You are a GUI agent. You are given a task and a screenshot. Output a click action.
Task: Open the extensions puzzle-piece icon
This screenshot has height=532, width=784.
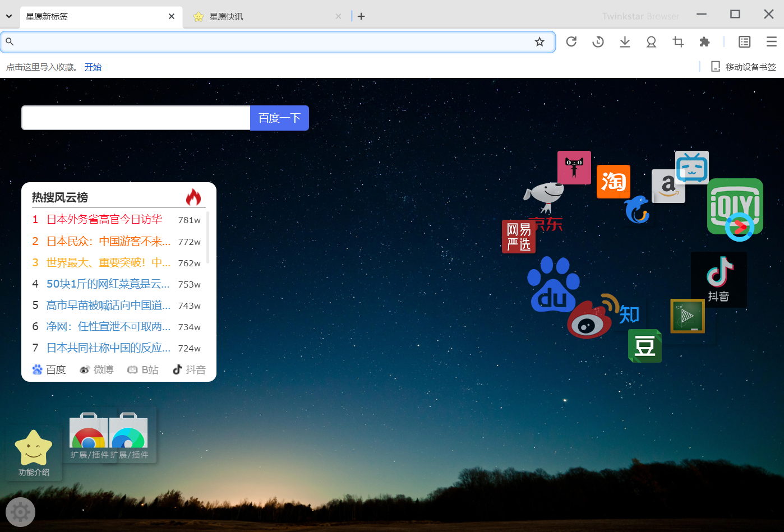click(x=704, y=41)
